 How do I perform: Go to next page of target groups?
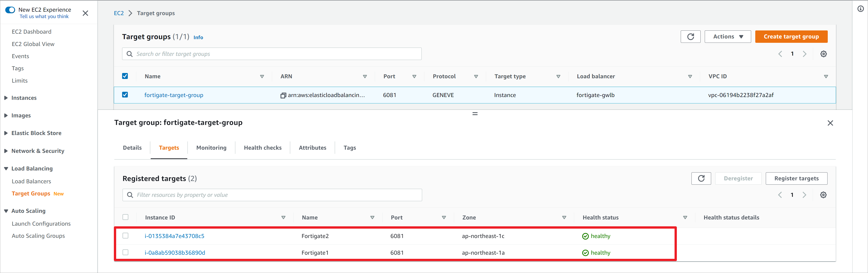pos(805,54)
